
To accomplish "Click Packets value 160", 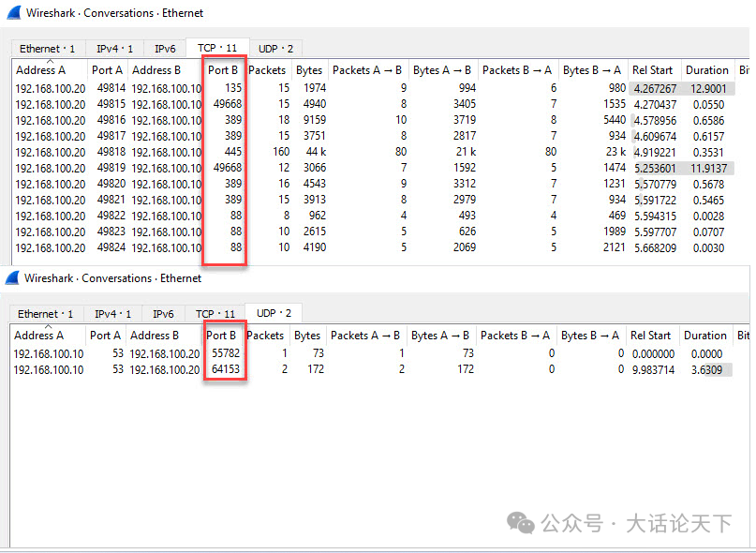I will tap(281, 152).
